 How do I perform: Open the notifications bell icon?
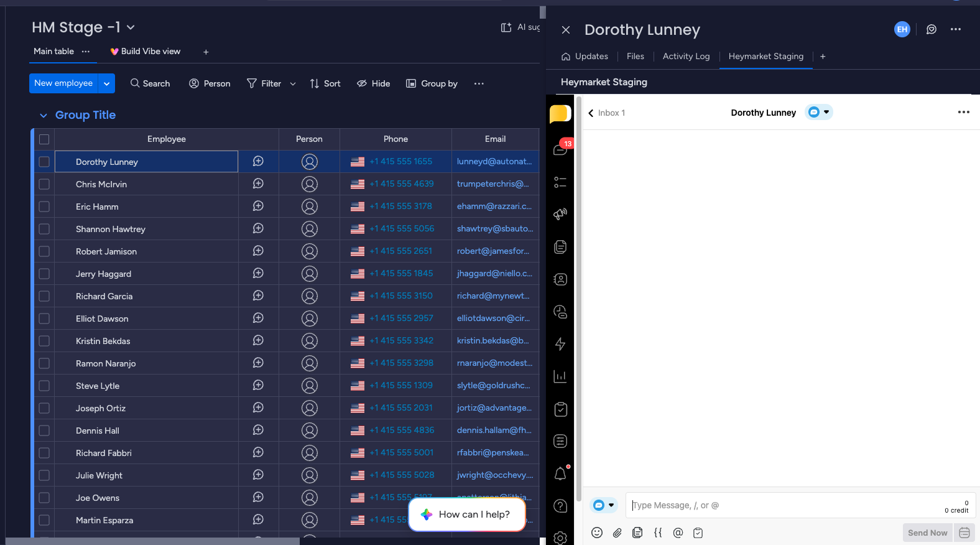click(560, 473)
